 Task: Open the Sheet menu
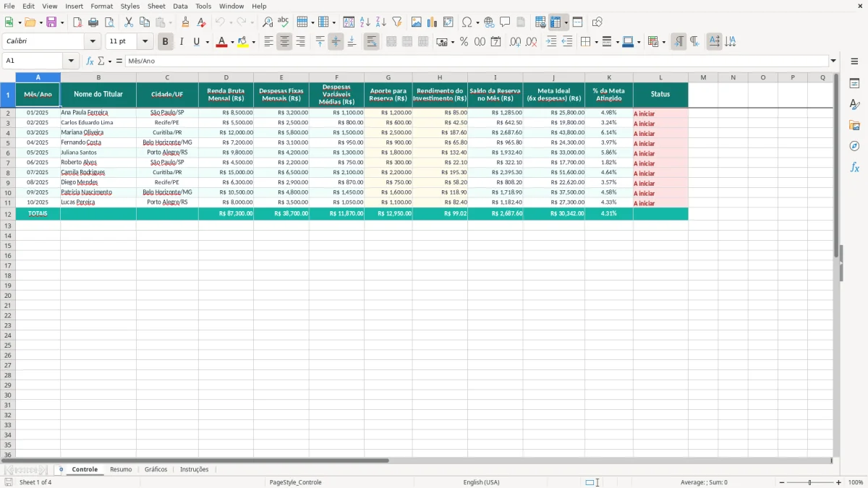(156, 6)
